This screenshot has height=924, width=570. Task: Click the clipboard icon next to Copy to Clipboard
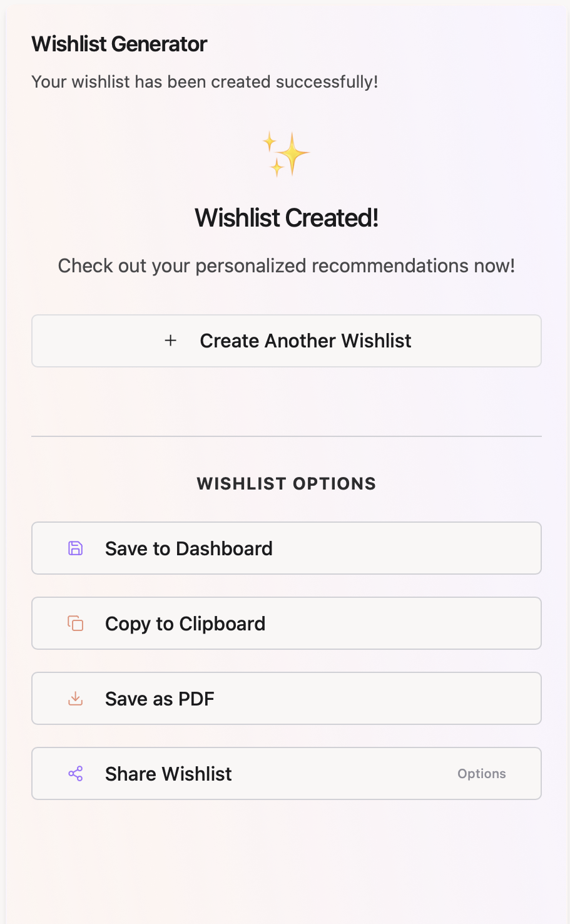click(75, 623)
